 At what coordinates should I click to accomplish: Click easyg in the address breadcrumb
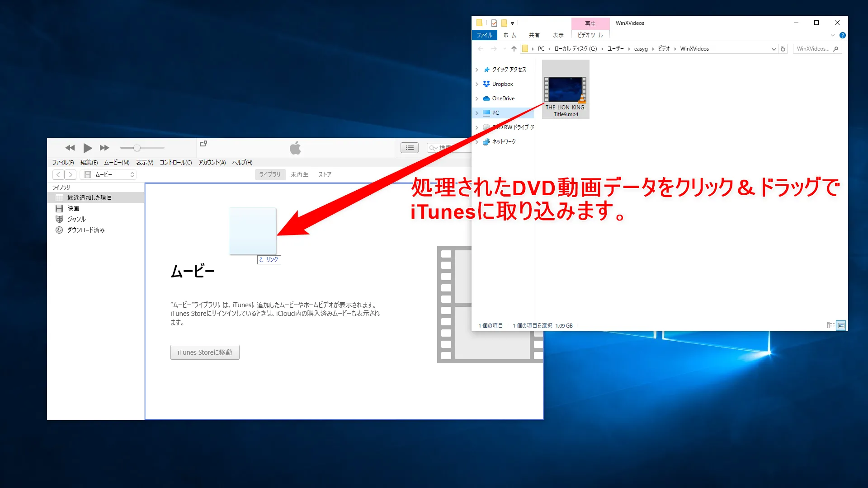(x=641, y=49)
